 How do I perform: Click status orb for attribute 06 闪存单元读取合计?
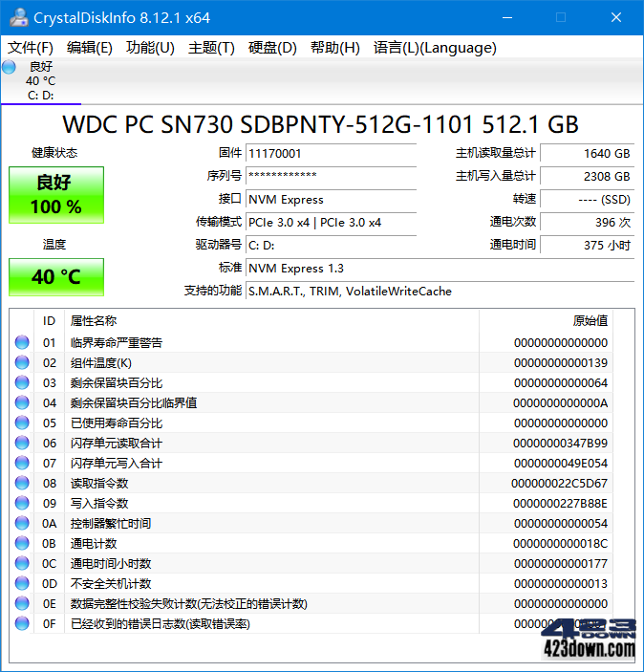22,443
